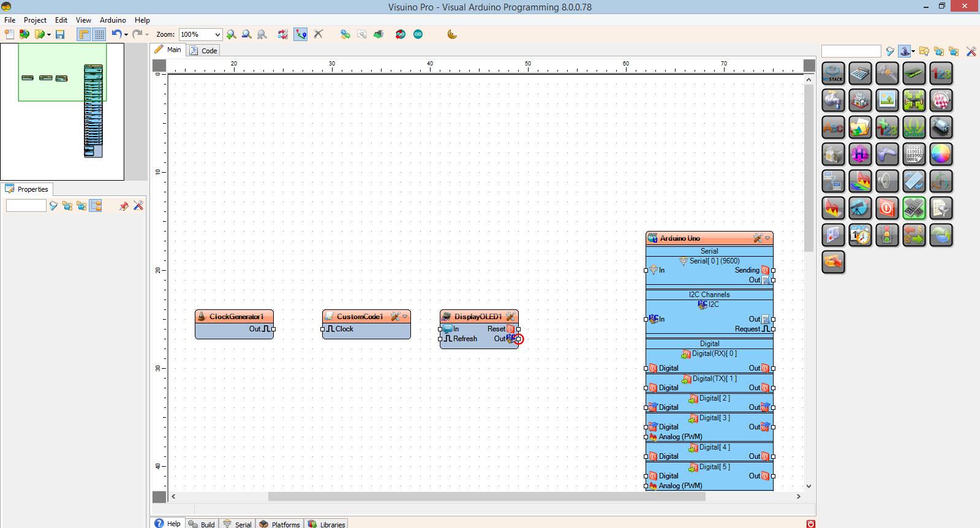This screenshot has height=528, width=980.
Task: Click the delete X icon in main toolbar
Action: 318,34
